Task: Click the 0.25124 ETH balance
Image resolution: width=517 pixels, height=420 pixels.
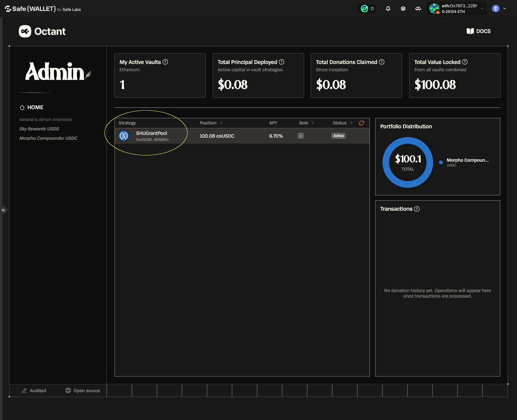Action: coord(453,11)
